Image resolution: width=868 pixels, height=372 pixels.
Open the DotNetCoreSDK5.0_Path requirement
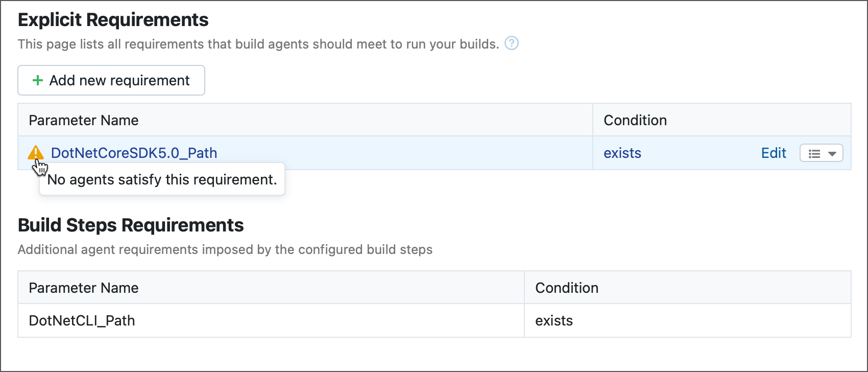(134, 153)
